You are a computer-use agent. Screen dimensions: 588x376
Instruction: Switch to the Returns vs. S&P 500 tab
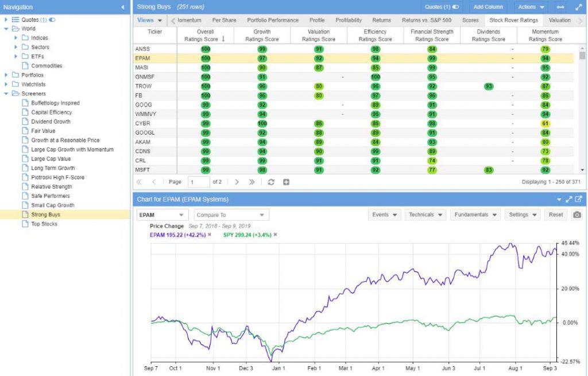pyautogui.click(x=427, y=19)
